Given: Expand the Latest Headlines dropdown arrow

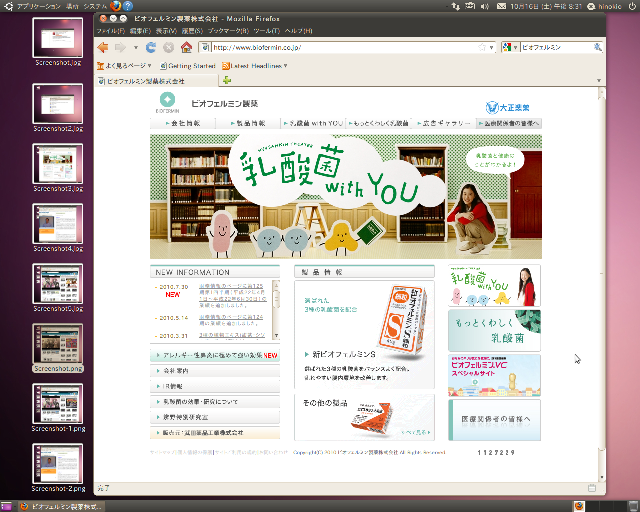Looking at the screenshot, I should tap(285, 66).
